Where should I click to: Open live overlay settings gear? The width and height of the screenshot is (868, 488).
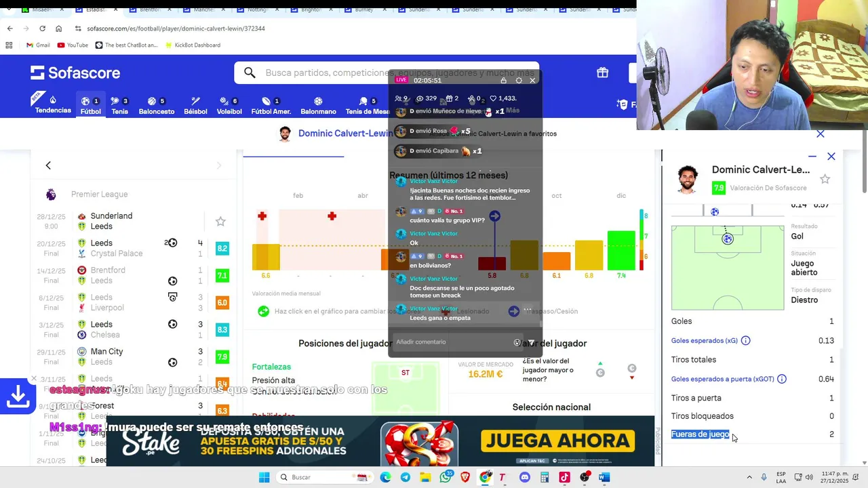[519, 80]
